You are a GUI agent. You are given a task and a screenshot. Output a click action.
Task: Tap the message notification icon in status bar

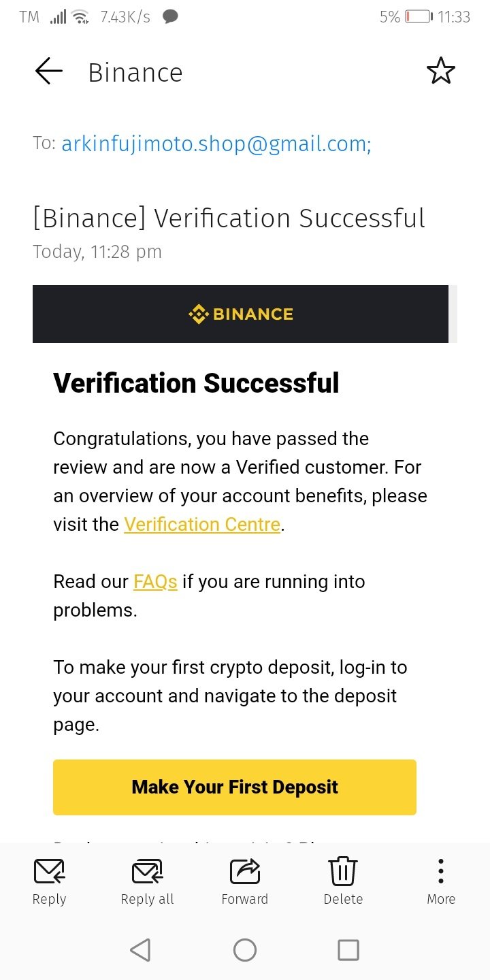pyautogui.click(x=170, y=17)
